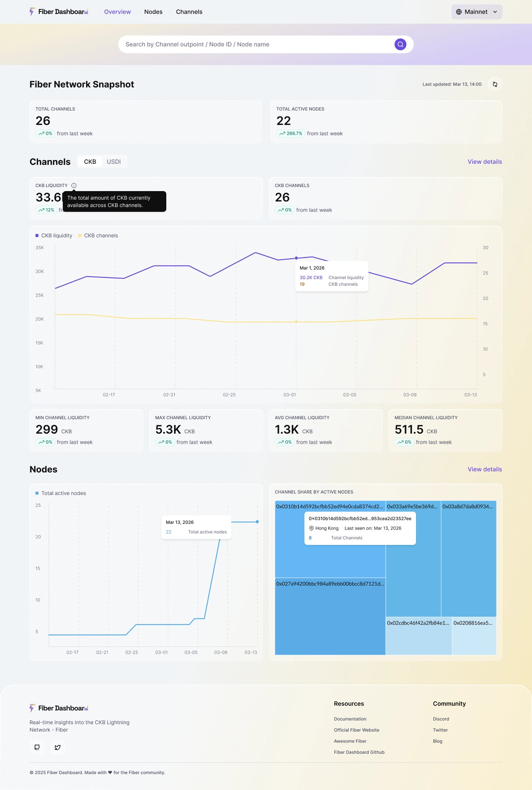Click the purple search magnifier button
This screenshot has height=790, width=532.
[x=400, y=44]
